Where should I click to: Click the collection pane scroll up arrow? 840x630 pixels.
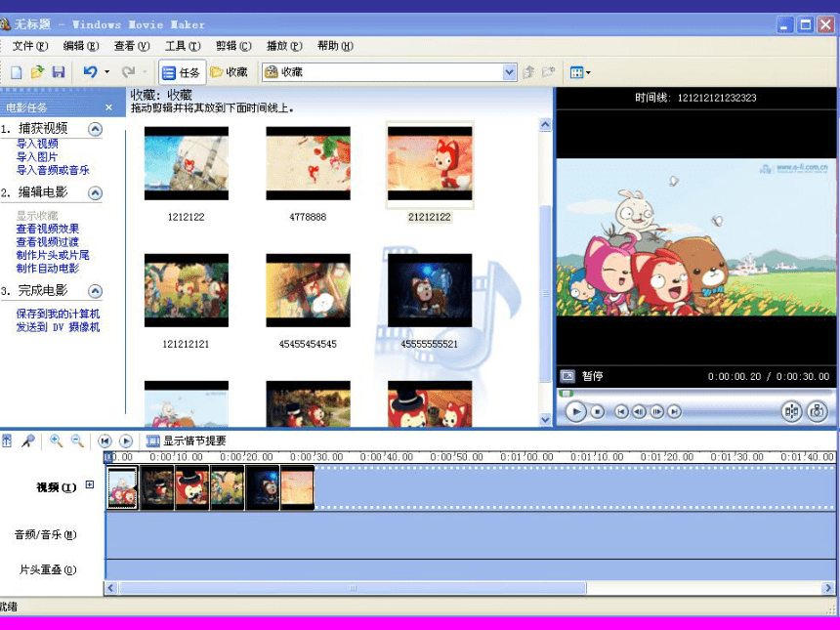(545, 125)
